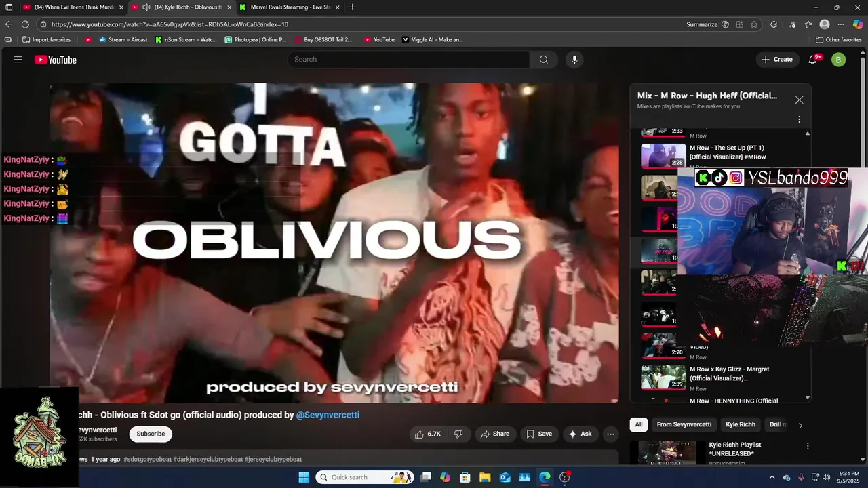Open a new browser tab
This screenshot has width=868, height=488.
352,7
